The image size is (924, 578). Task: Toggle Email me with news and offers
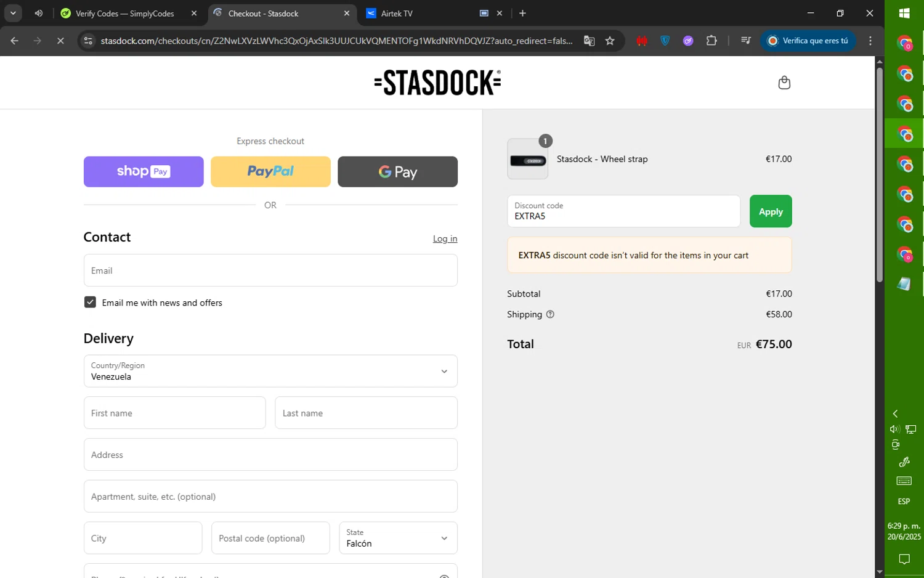90,302
